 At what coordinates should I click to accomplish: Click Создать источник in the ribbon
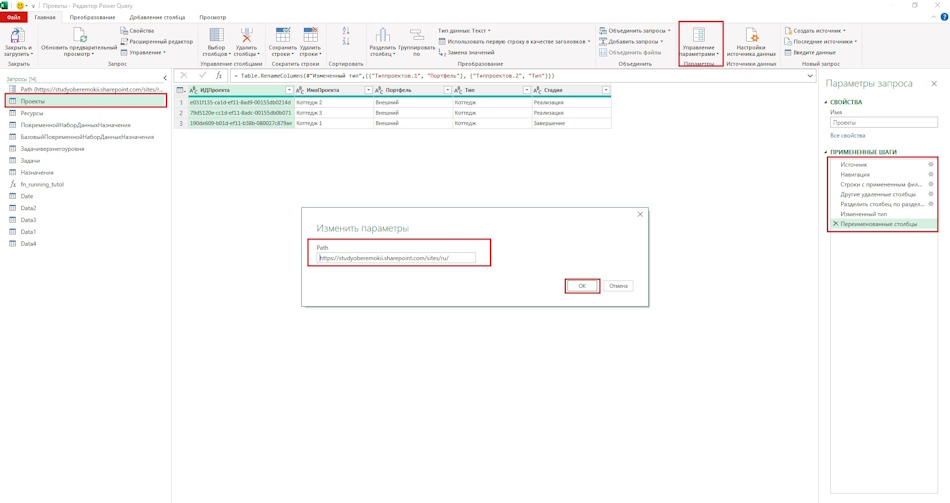tap(815, 30)
